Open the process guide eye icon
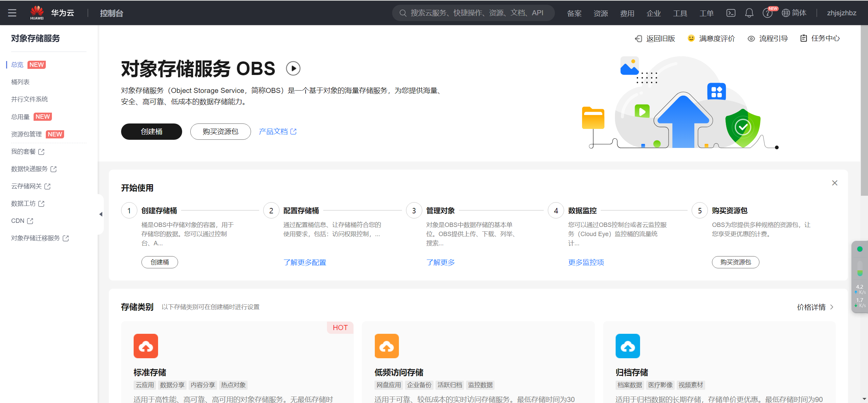This screenshot has width=868, height=403. (x=751, y=39)
